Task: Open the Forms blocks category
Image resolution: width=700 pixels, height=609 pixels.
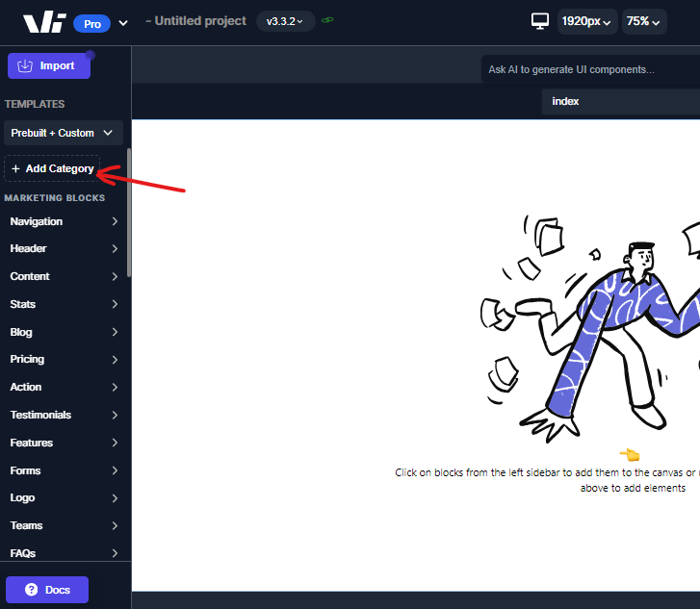Action: click(65, 470)
